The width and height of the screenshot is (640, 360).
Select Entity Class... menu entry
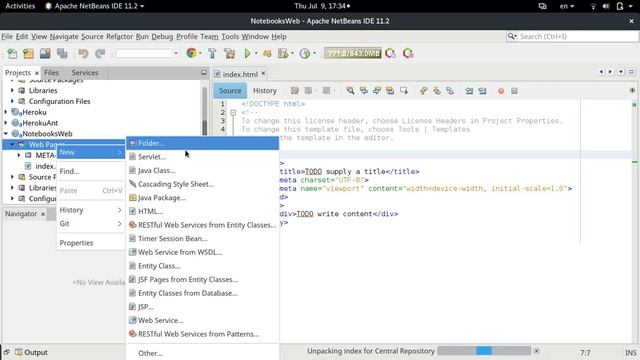point(202,266)
